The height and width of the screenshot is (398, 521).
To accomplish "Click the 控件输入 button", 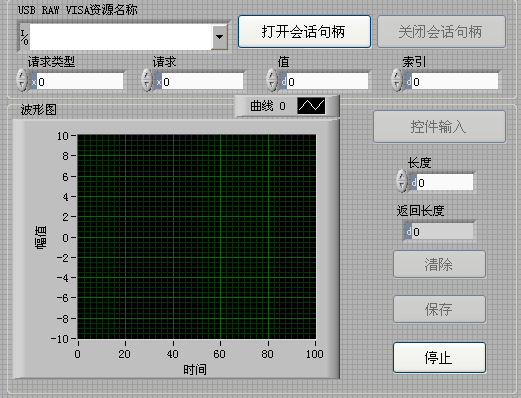I will click(x=439, y=127).
